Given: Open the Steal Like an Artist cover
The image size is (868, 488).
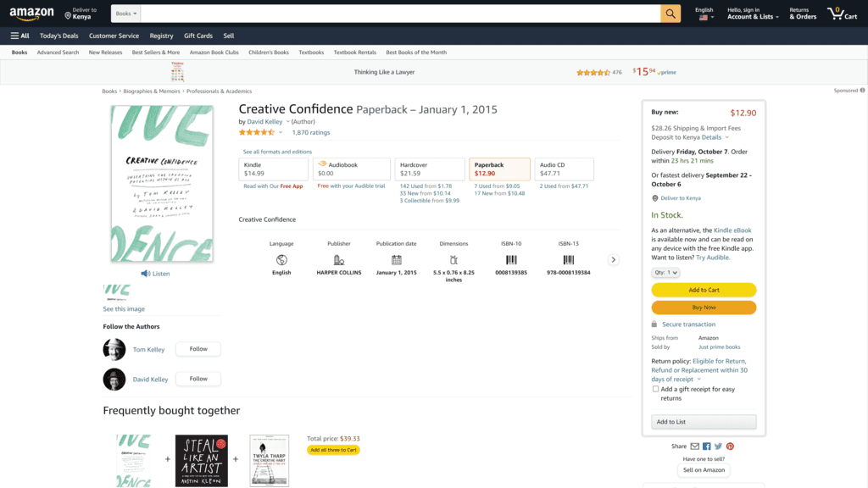Looking at the screenshot, I should (202, 460).
